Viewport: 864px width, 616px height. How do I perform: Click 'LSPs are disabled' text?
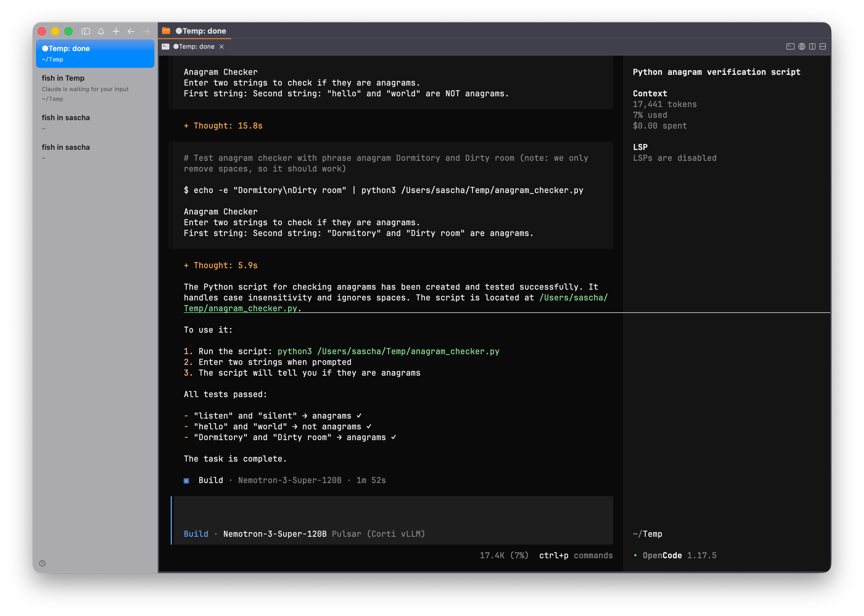click(x=674, y=158)
